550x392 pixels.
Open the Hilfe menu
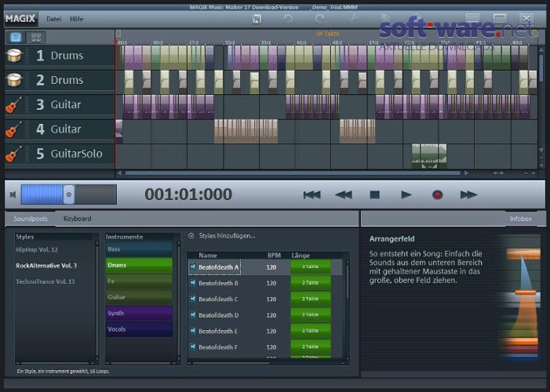[76, 19]
